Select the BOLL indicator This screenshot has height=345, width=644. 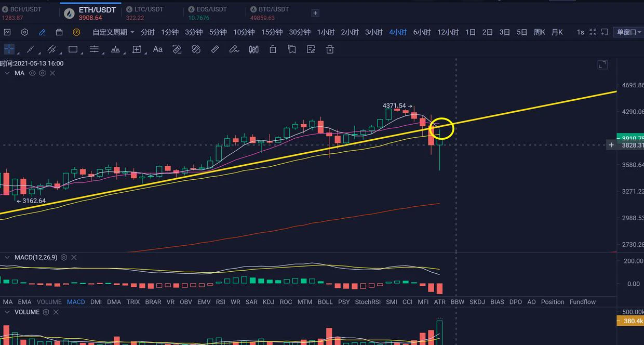point(325,302)
